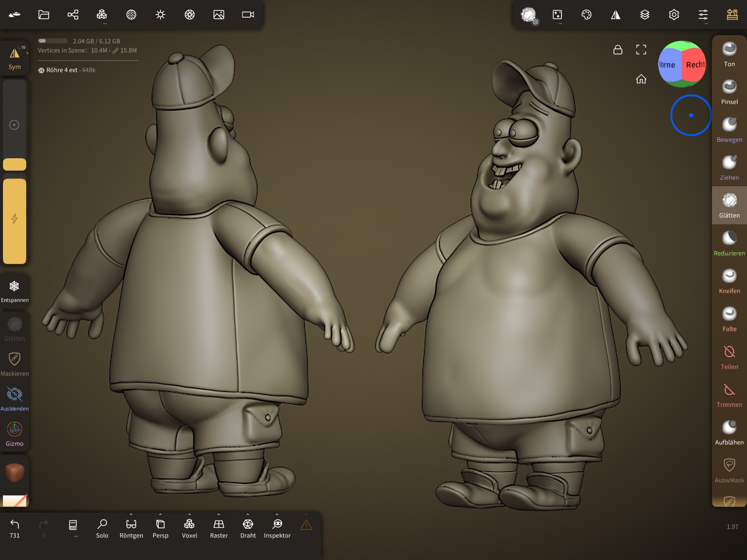Open the Scene hierarchy menu
Viewport: 747px width, 560px height.
tap(73, 15)
